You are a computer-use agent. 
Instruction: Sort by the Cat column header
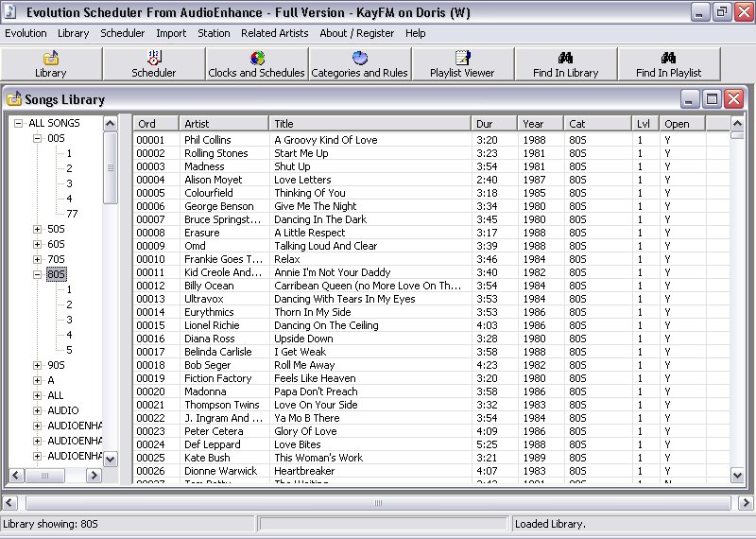click(597, 124)
